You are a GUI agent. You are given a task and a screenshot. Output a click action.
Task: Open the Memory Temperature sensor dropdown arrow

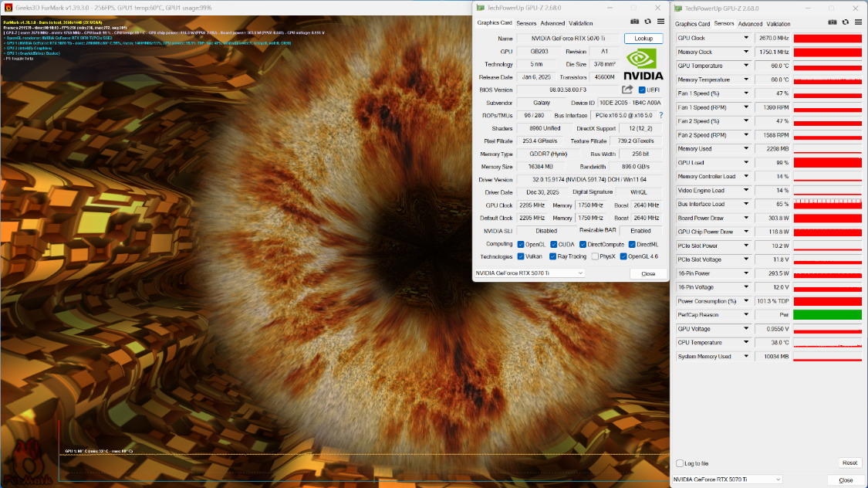click(745, 80)
